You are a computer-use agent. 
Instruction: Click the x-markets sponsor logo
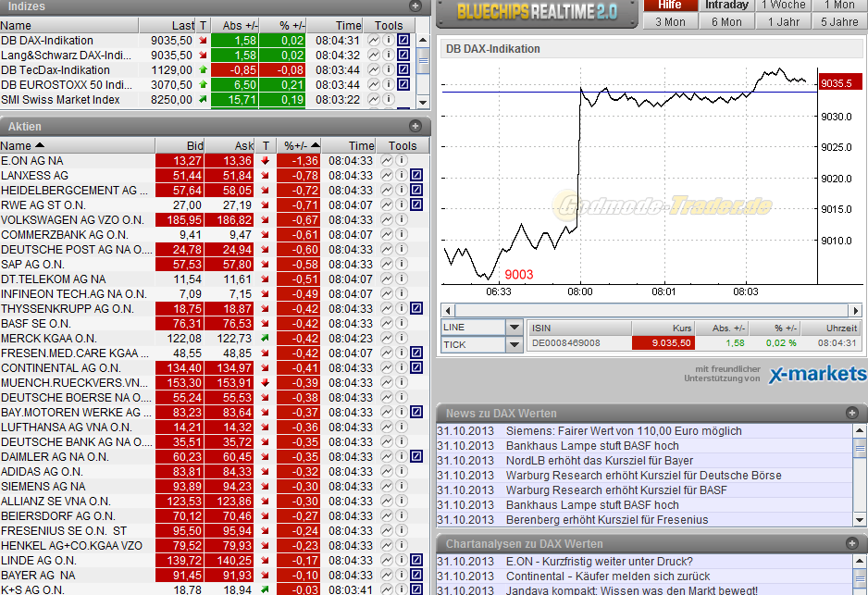pos(817,374)
